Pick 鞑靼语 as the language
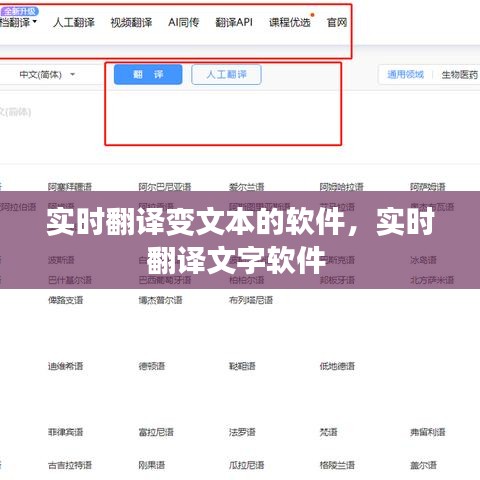 click(x=242, y=366)
